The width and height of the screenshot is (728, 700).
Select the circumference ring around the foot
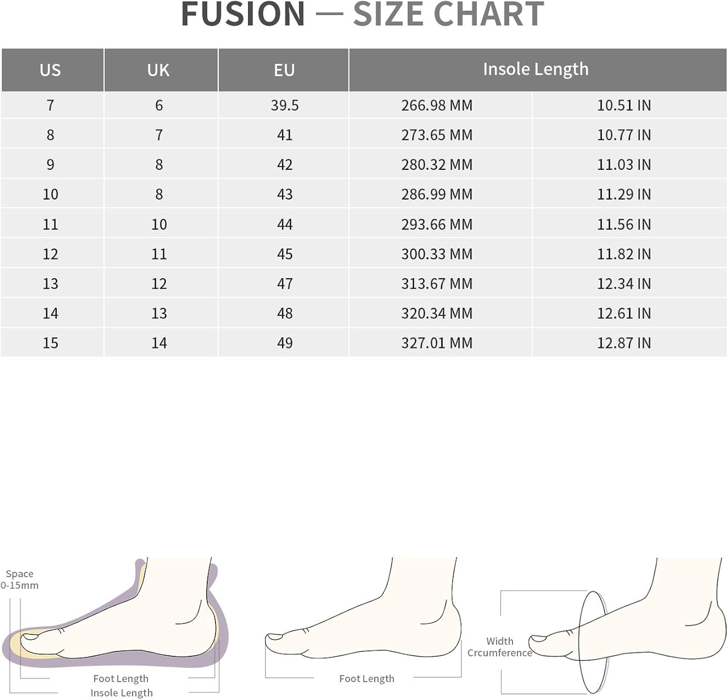click(x=593, y=642)
